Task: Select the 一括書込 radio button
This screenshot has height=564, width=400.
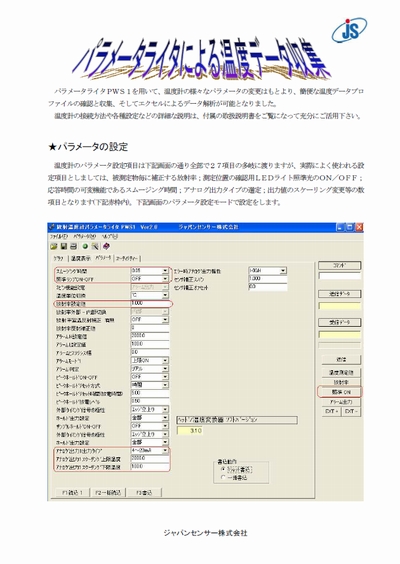Action: pyautogui.click(x=235, y=478)
